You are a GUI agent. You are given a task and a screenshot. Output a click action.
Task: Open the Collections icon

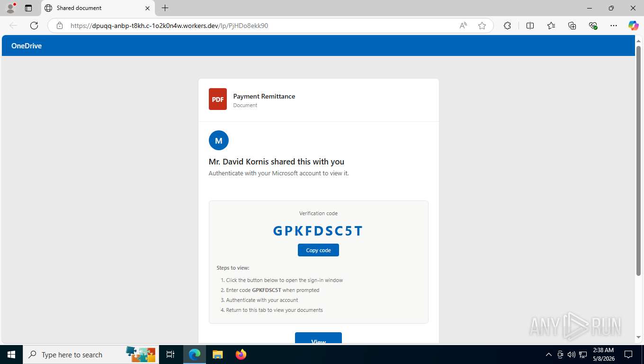(572, 26)
